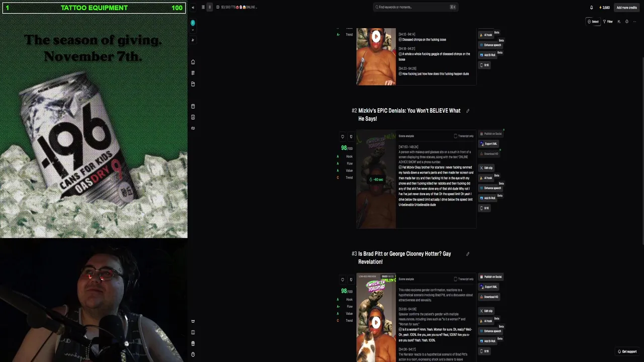
Task: Edit clip #3 title with the pencil icon
Action: coord(467,254)
